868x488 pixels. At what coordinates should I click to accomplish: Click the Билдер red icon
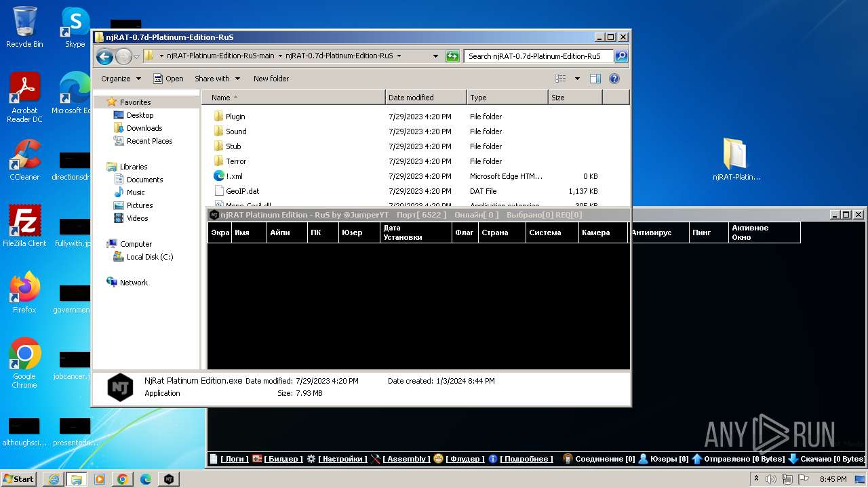point(257,459)
